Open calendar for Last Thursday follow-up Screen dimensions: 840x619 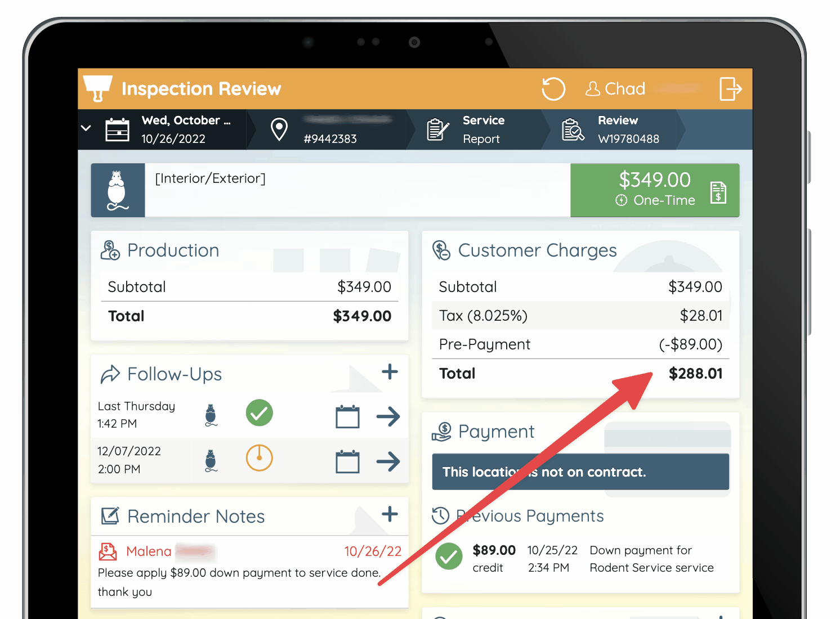[x=347, y=416]
